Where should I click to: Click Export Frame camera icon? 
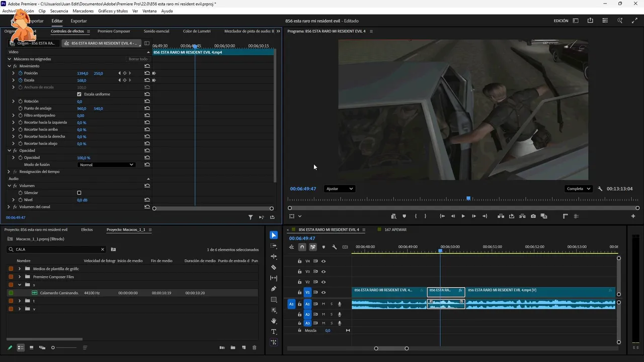pyautogui.click(x=533, y=216)
